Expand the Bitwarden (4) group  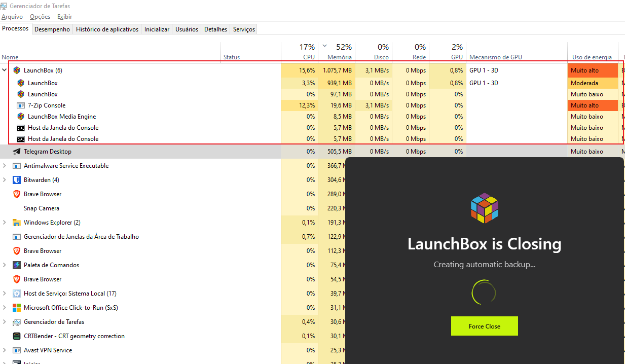click(x=5, y=180)
